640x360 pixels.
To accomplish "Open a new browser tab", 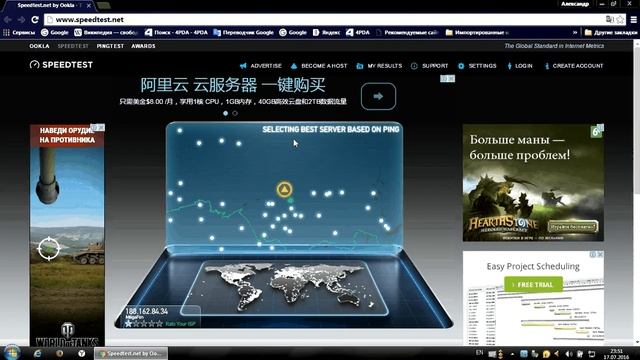I will coord(104,5).
